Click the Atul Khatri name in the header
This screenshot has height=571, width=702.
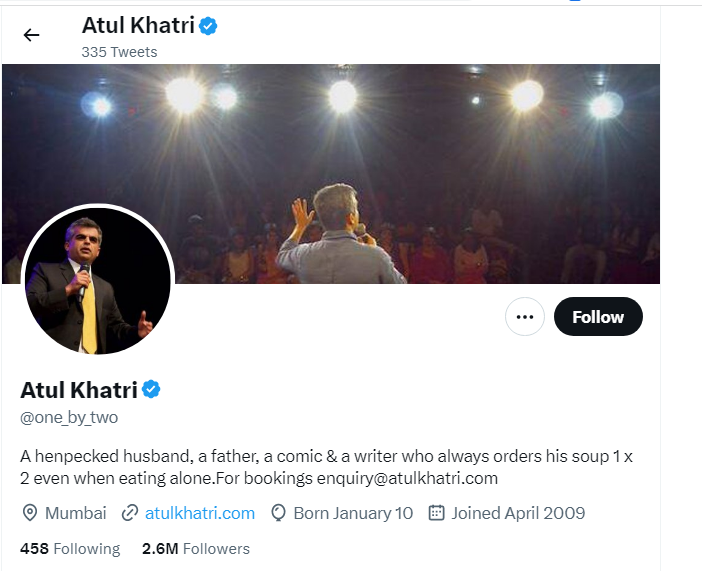[138, 26]
